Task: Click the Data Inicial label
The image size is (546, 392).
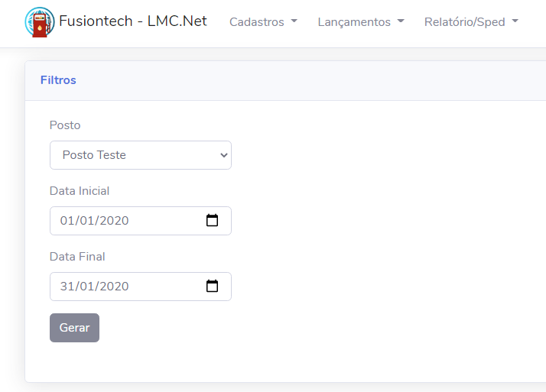Action: [80, 191]
